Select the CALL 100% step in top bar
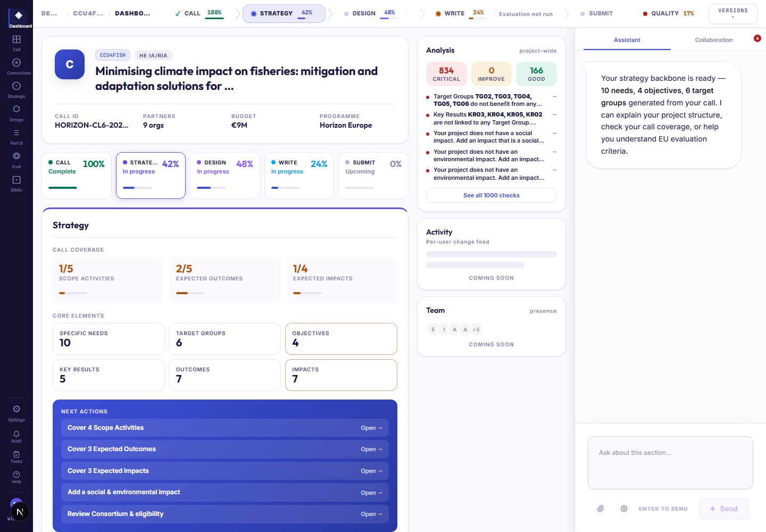 coord(199,13)
